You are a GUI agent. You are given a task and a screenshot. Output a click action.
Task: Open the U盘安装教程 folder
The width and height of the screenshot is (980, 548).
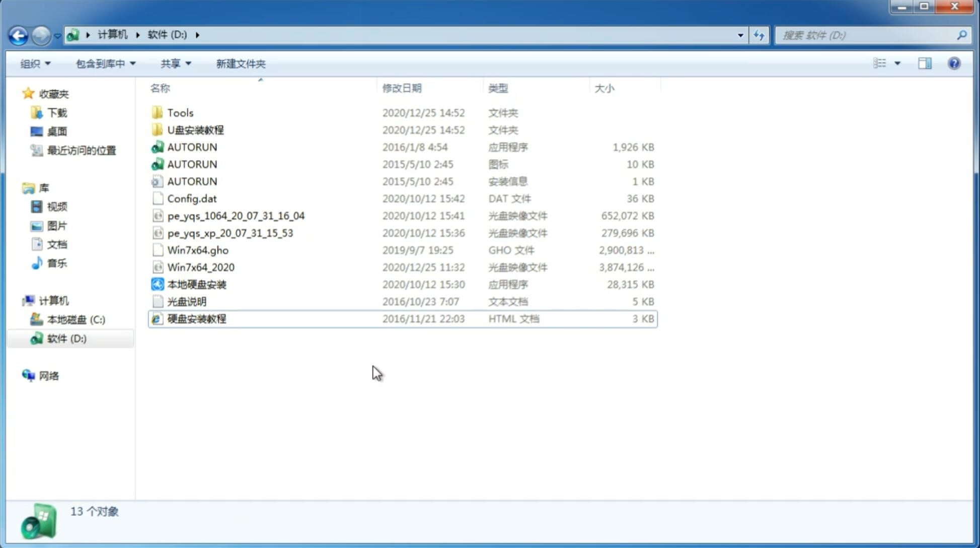click(196, 130)
